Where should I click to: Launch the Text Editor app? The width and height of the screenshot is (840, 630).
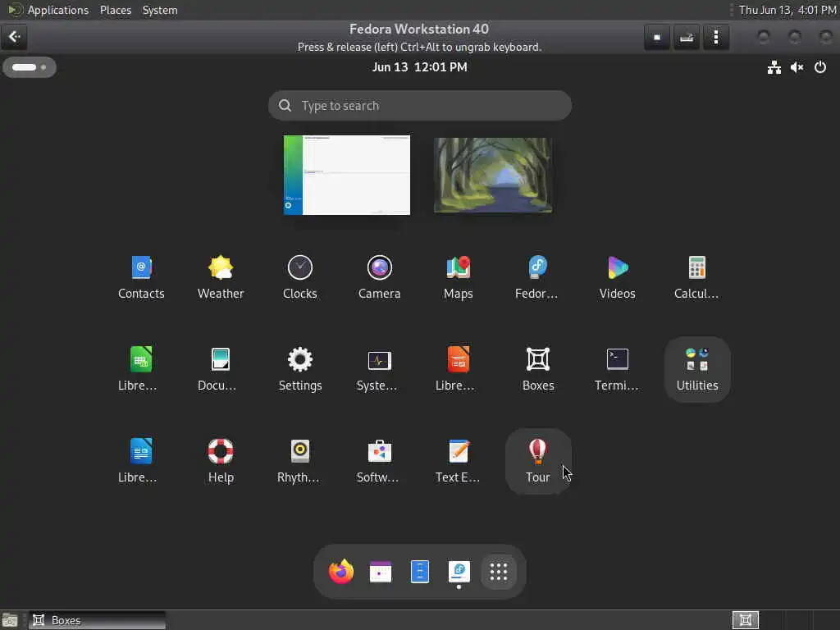[x=458, y=461]
